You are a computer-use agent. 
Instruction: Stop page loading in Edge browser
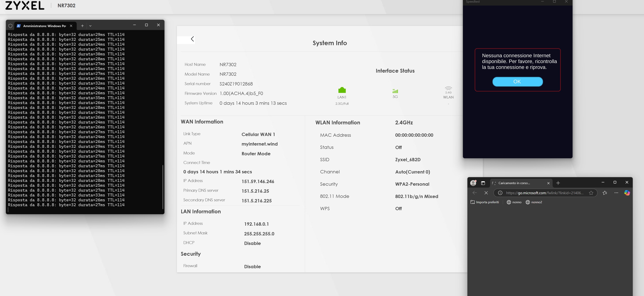tap(486, 193)
